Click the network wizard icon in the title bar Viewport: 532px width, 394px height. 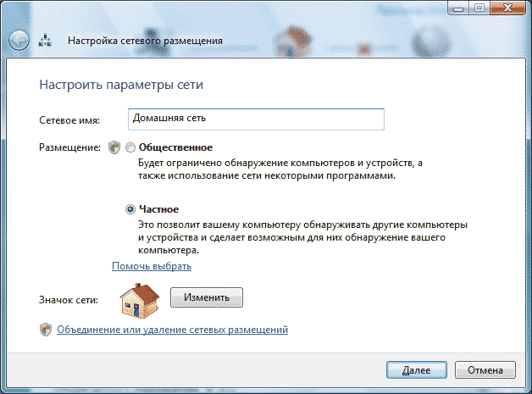pyautogui.click(x=47, y=40)
